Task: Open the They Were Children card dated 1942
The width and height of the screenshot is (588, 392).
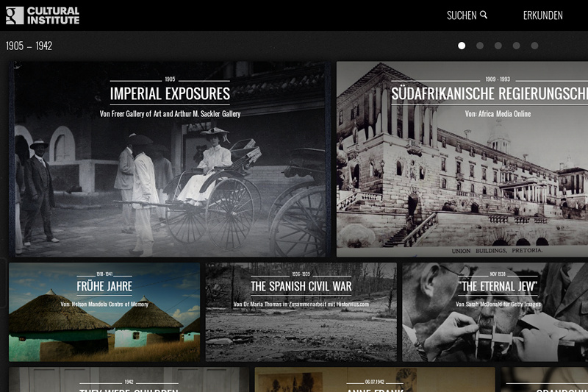Action: [129, 379]
